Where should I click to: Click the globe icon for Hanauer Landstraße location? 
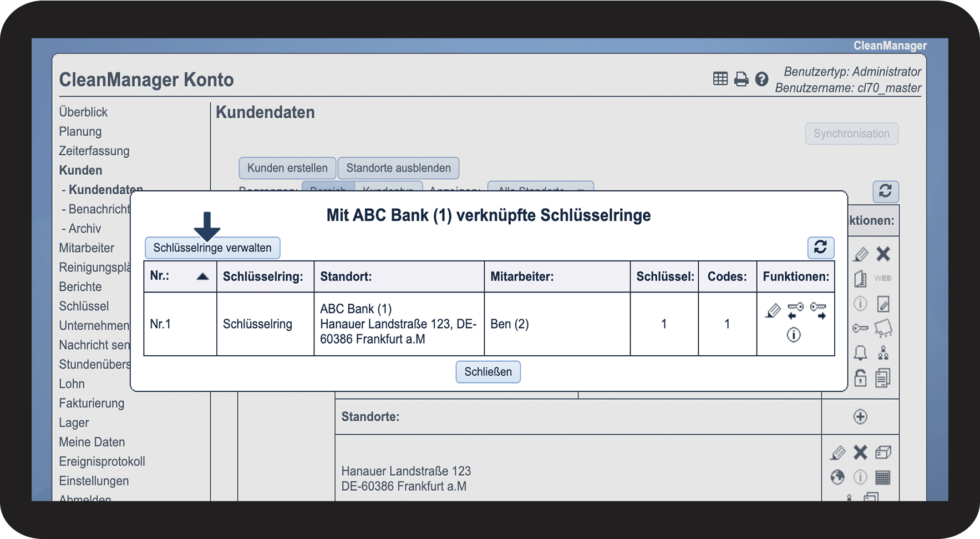[x=837, y=477]
